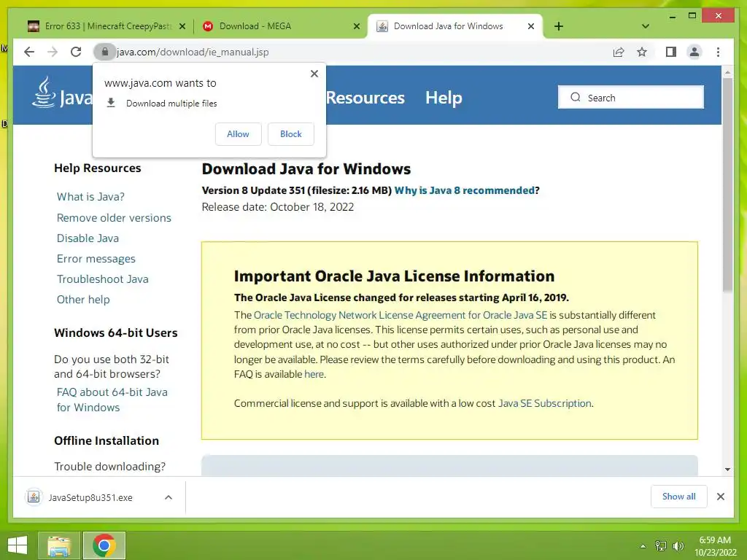The height and width of the screenshot is (560, 747).
Task: Open the Help menu in the Java header
Action: point(444,98)
